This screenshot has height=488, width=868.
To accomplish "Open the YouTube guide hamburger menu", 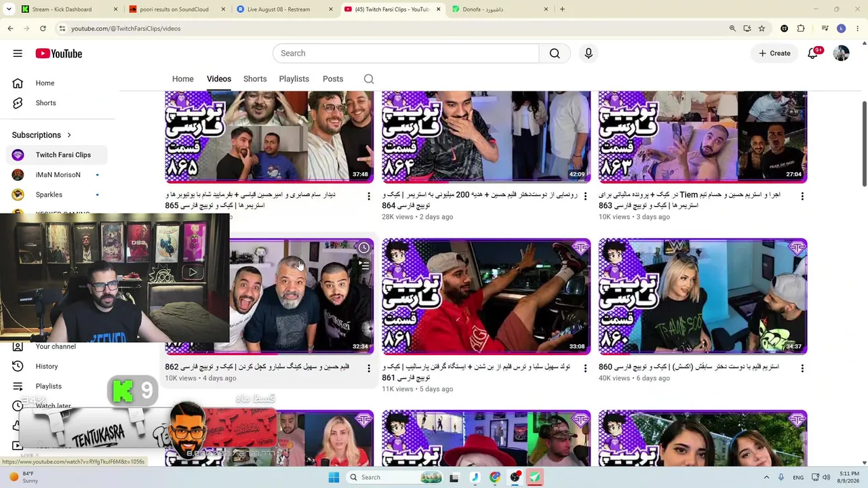I will pos(18,54).
